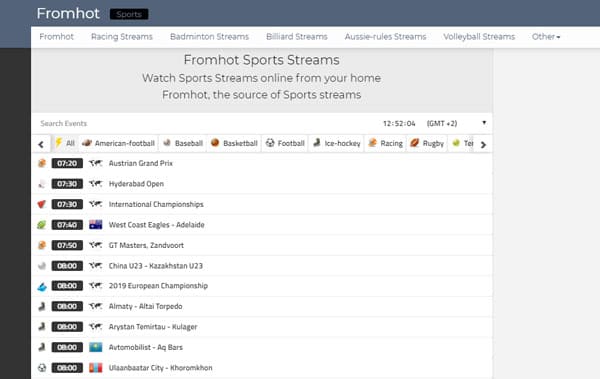The width and height of the screenshot is (600, 379).
Task: Click the sport icon beside China U23 - Kazakhstan U23
Action: [42, 266]
